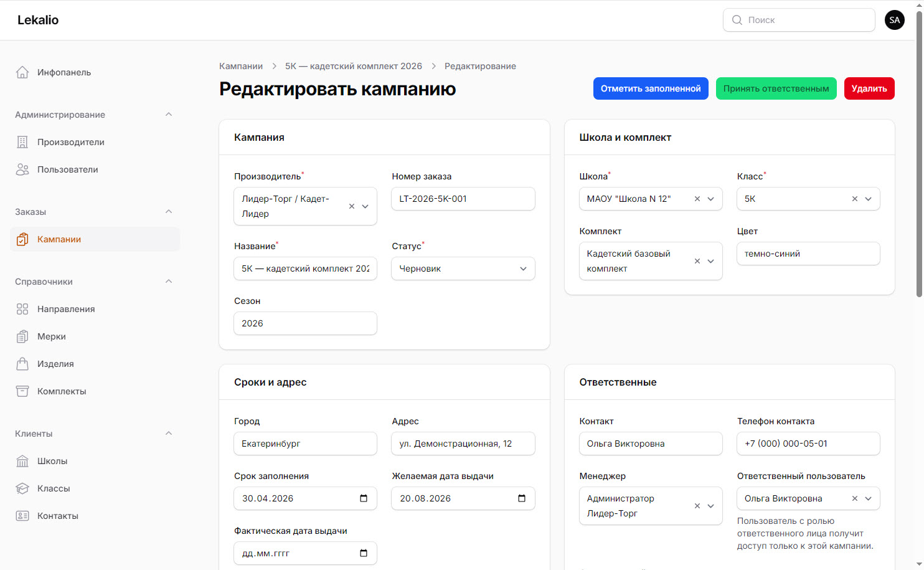Image resolution: width=924 pixels, height=570 pixels.
Task: Clear the Школа selection with X
Action: click(697, 199)
